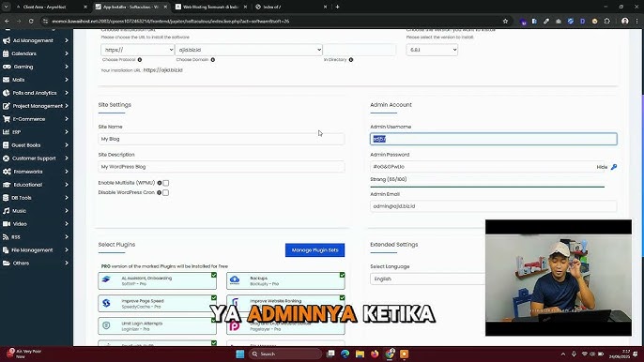Open File Explorer from the taskbar
The width and height of the screenshot is (644, 362).
click(x=360, y=354)
